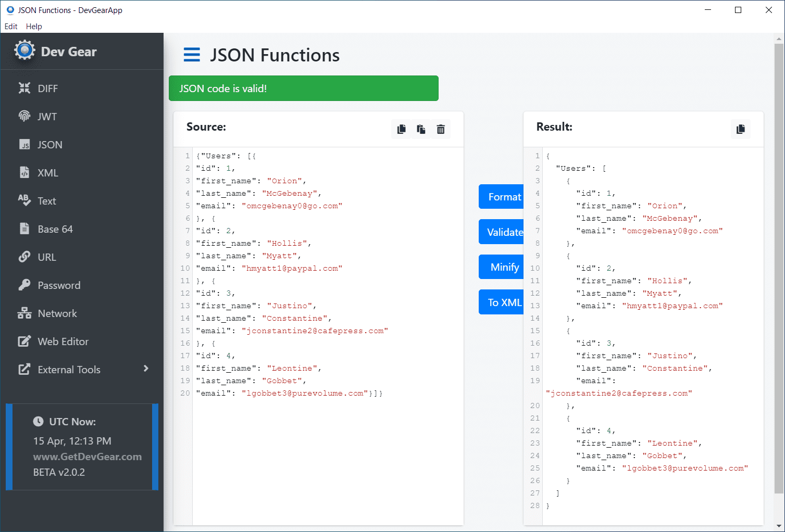Copy Result output with the copy icon
This screenshot has height=532, width=785.
tap(741, 129)
